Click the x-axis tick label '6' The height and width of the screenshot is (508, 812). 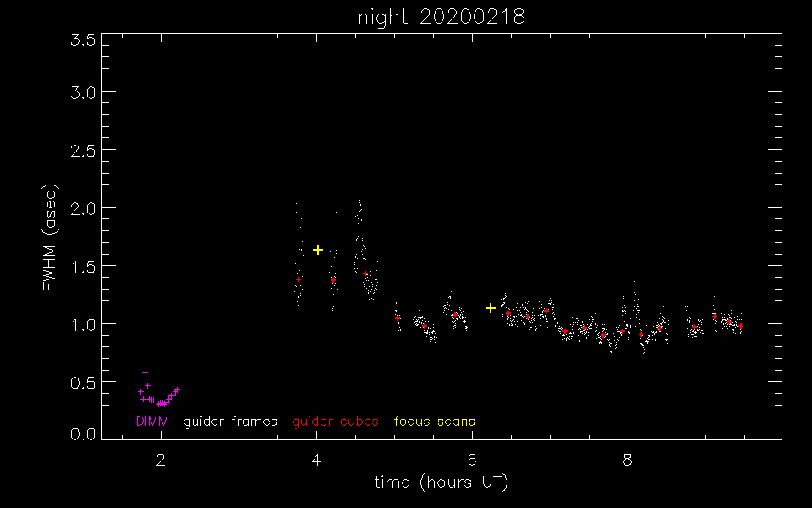pos(472,460)
